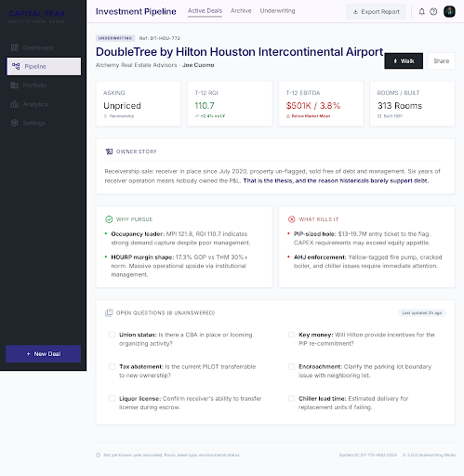Click the Receivership icon under Asking
The image size is (464, 476).
pyautogui.click(x=105, y=116)
